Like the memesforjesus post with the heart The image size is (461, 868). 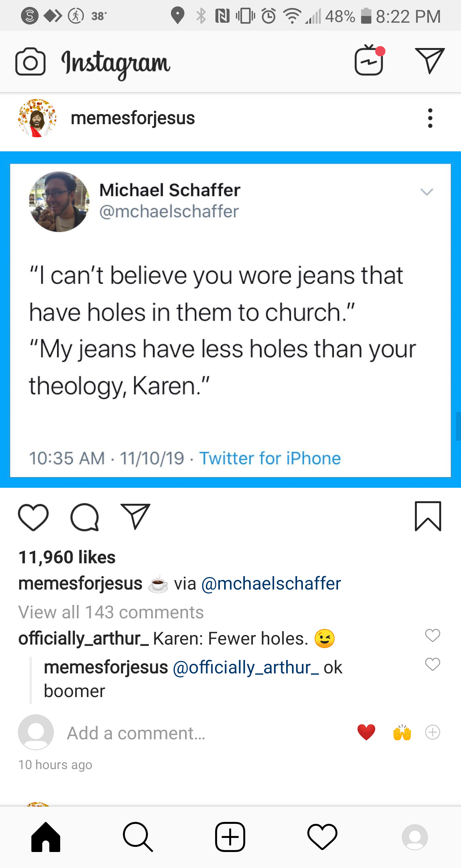tap(33, 517)
